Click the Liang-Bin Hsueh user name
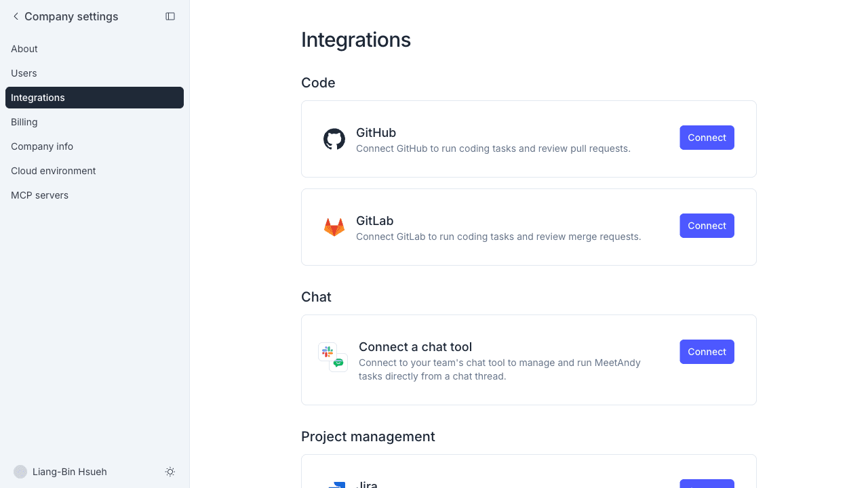Image resolution: width=868 pixels, height=488 pixels. pyautogui.click(x=70, y=472)
